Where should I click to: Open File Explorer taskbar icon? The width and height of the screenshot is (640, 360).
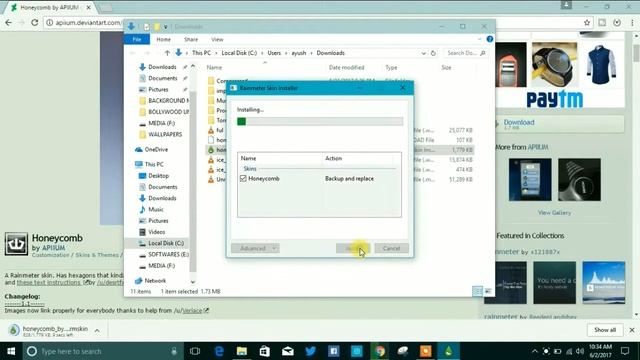point(242,351)
